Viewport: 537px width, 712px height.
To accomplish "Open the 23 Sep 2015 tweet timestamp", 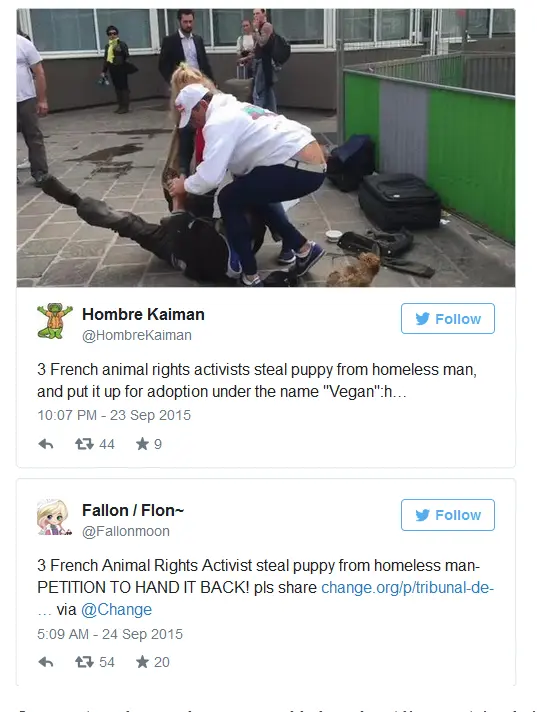I will pos(114,415).
